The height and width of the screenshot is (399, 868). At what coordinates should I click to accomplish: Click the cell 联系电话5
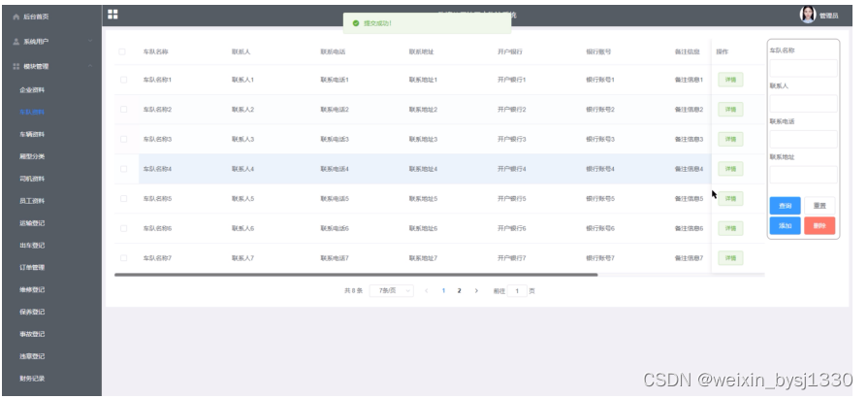pyautogui.click(x=335, y=198)
